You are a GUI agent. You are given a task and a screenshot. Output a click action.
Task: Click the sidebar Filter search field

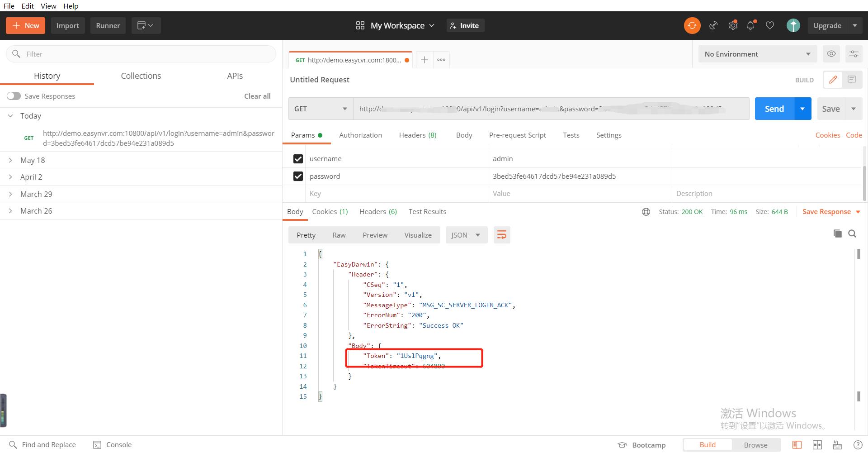(x=141, y=54)
